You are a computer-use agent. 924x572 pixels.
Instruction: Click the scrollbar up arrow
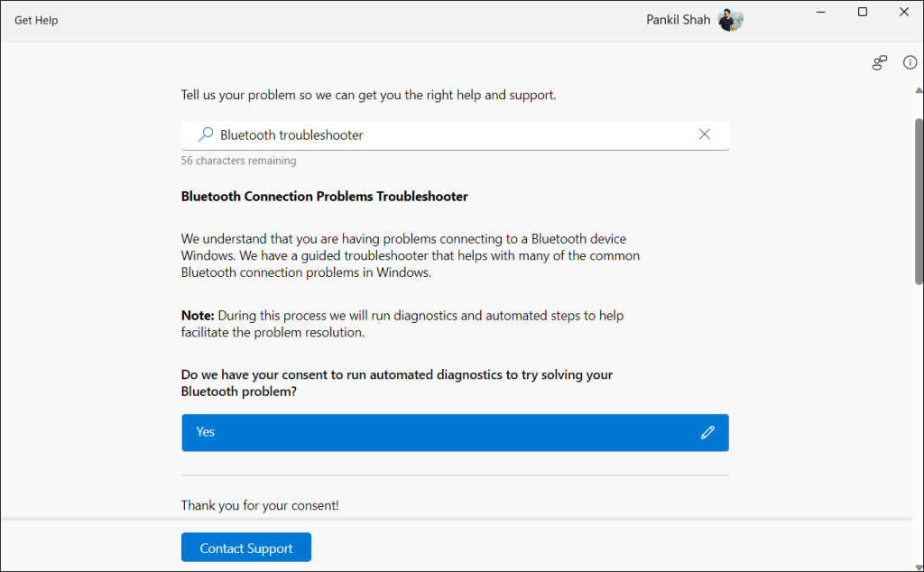point(916,88)
